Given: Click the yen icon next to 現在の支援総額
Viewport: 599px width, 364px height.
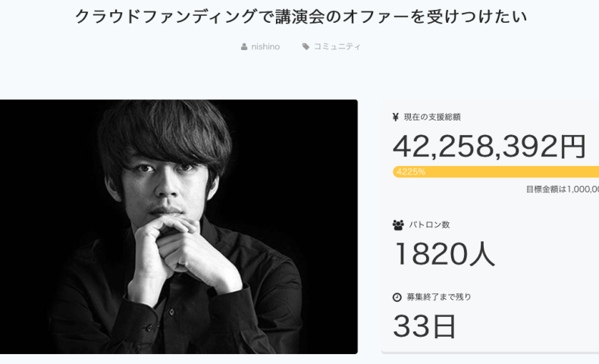Looking at the screenshot, I should coord(396,118).
